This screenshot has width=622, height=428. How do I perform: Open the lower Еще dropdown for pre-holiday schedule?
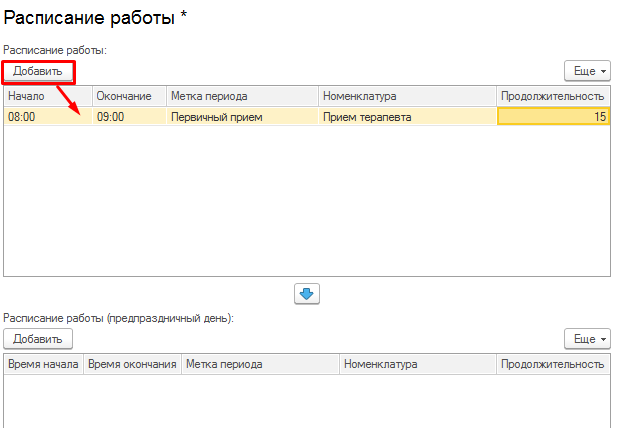(586, 339)
